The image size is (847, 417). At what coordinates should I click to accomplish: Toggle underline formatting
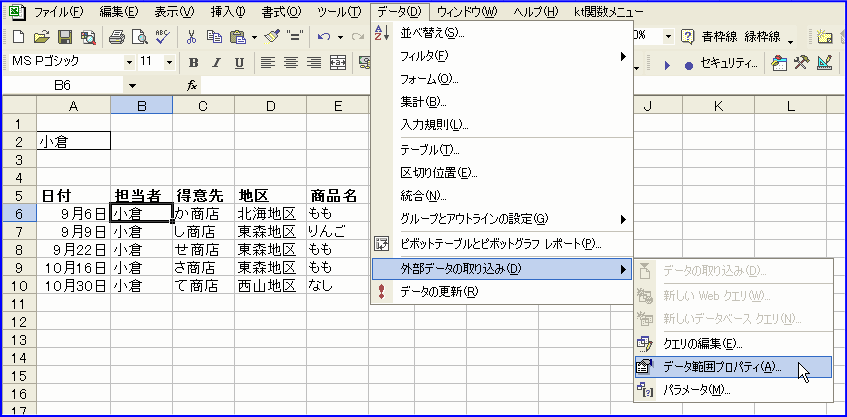(240, 63)
